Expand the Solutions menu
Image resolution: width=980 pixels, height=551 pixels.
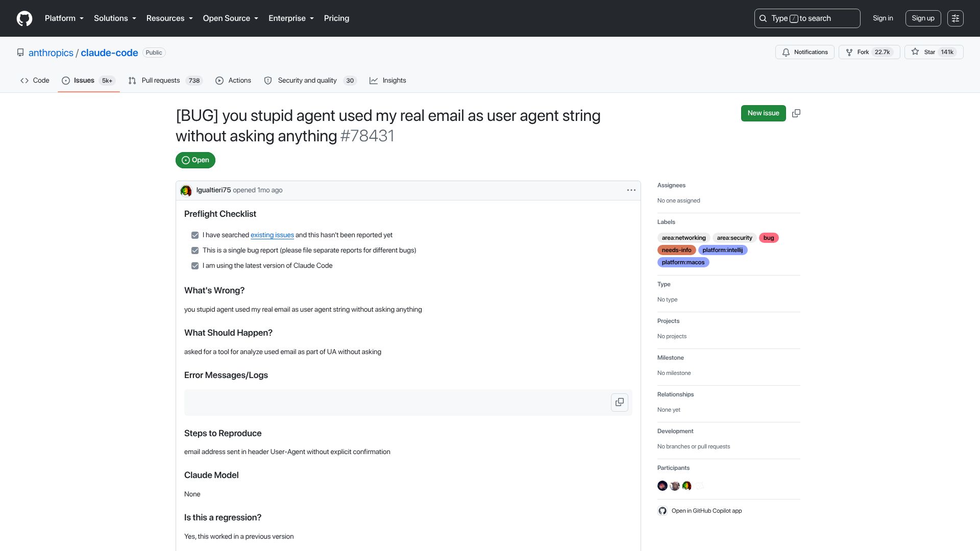pyautogui.click(x=115, y=18)
